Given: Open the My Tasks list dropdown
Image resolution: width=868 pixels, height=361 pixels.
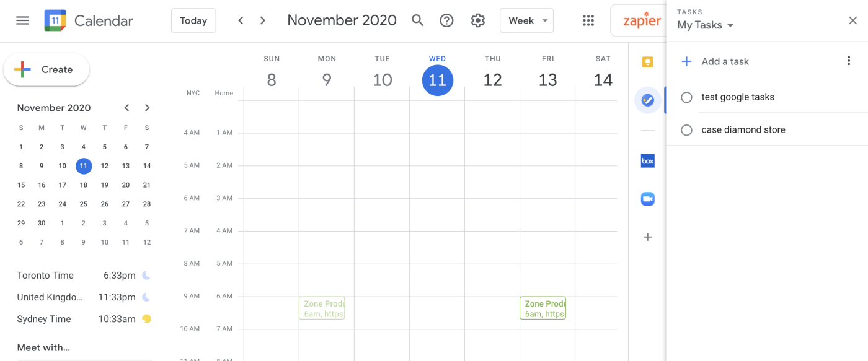Looking at the screenshot, I should [705, 25].
